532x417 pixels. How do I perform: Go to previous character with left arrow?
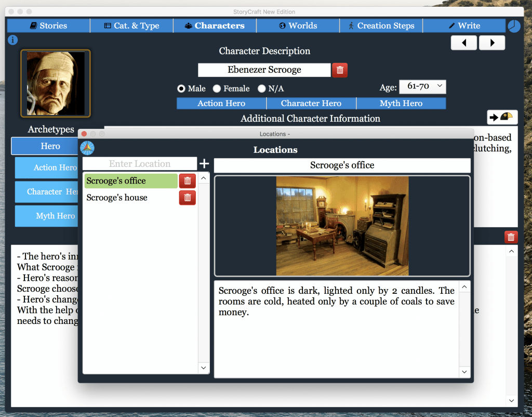[464, 43]
